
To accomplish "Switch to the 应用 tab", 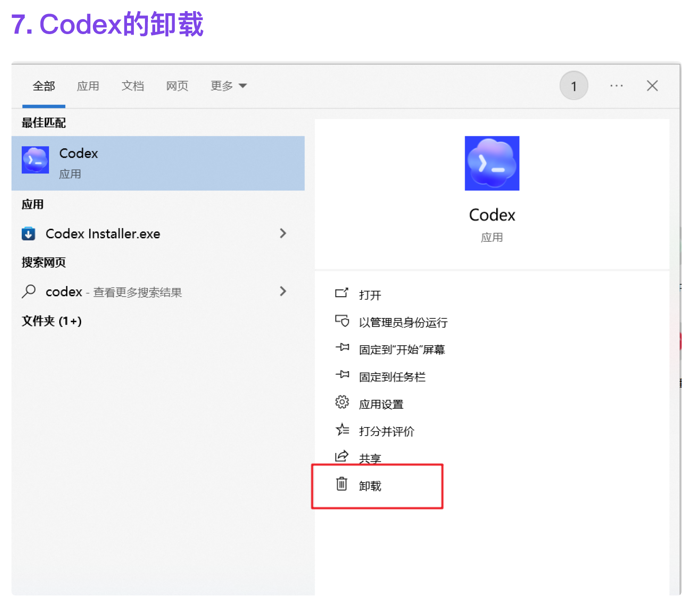I will point(88,86).
